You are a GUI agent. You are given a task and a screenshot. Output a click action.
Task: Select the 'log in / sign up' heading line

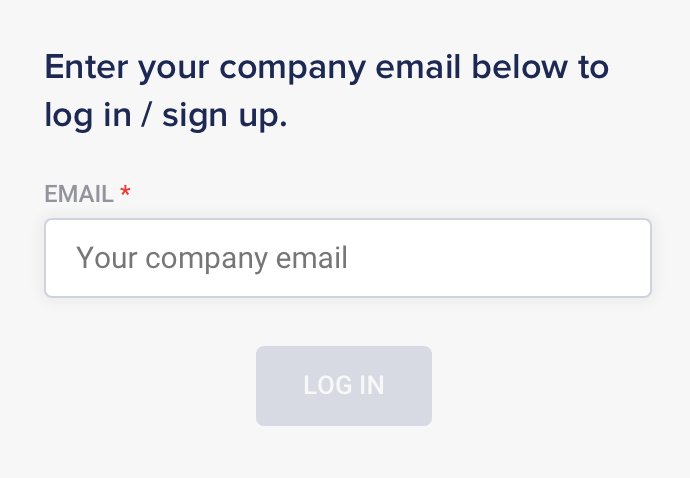(x=166, y=116)
